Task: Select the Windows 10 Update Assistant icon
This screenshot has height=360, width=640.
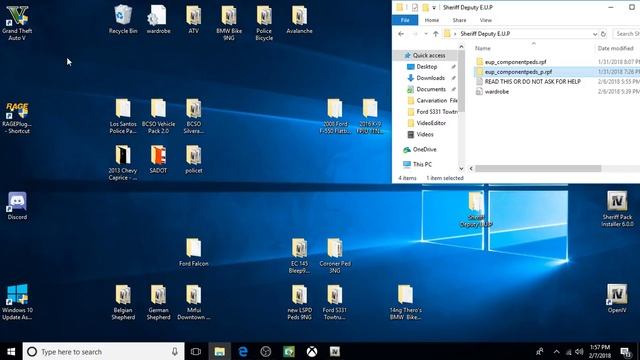Action: click(x=17, y=302)
